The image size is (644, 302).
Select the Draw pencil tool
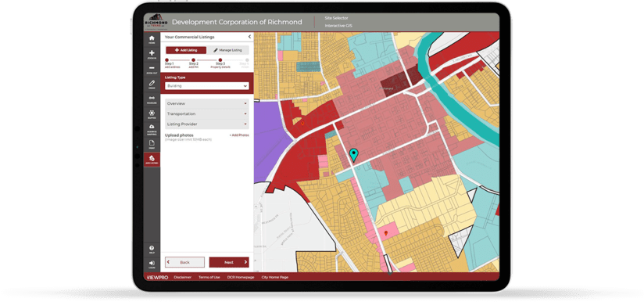point(152,84)
